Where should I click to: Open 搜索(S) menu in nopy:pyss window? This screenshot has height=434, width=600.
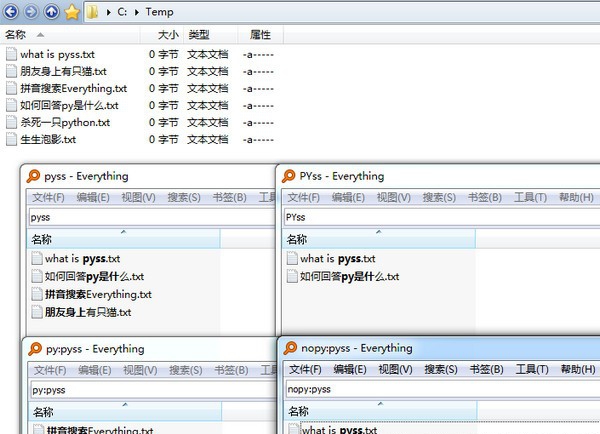(x=441, y=369)
